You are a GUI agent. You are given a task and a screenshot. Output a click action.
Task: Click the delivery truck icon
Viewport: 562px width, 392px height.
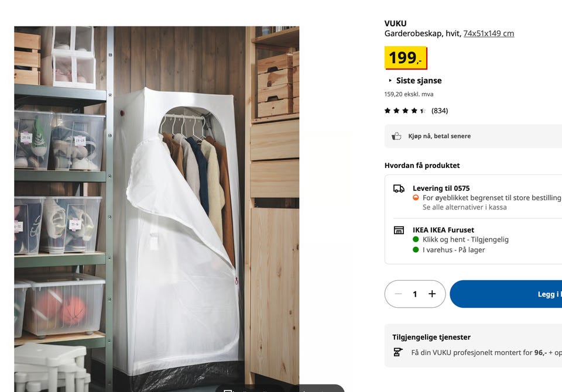tap(399, 188)
